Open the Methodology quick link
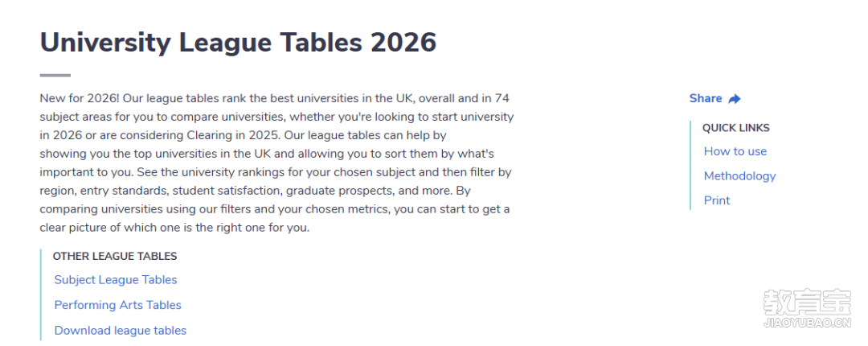868x346 pixels. 739,175
